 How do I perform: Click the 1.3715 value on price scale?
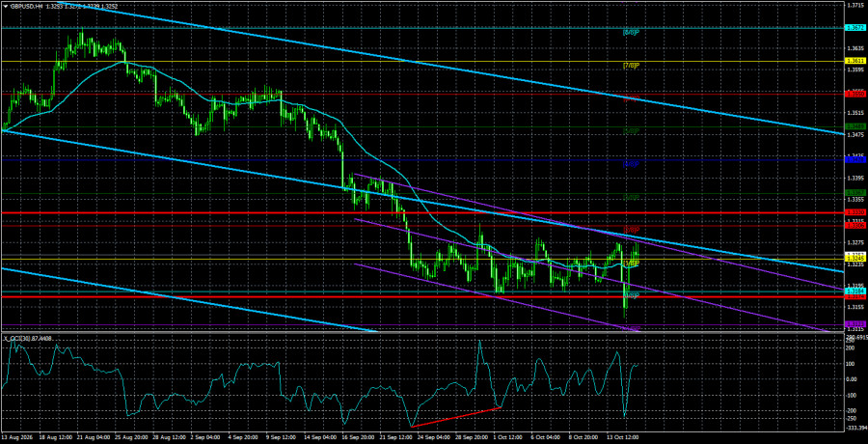click(x=854, y=5)
